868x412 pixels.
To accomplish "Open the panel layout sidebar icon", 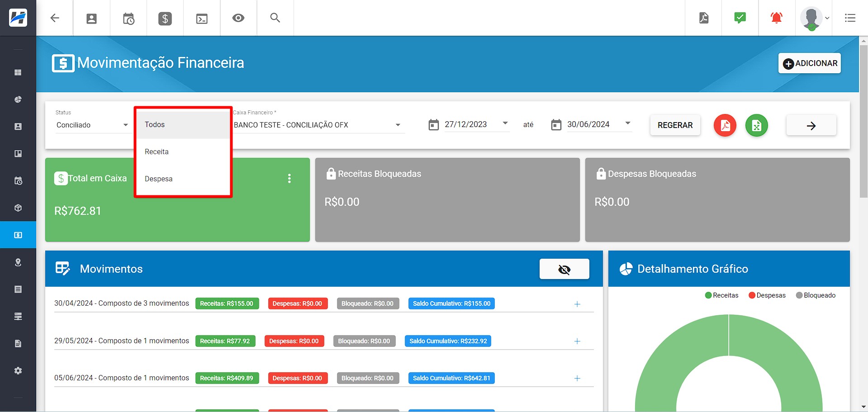I will 18,154.
